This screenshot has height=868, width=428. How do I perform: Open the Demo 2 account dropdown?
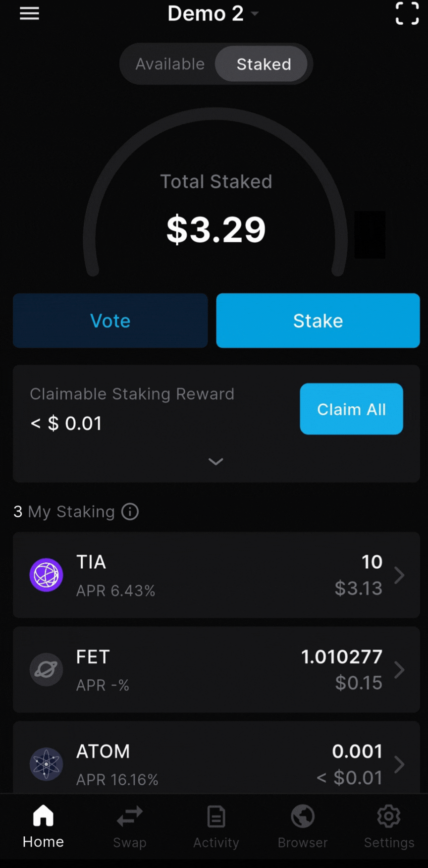tap(214, 13)
